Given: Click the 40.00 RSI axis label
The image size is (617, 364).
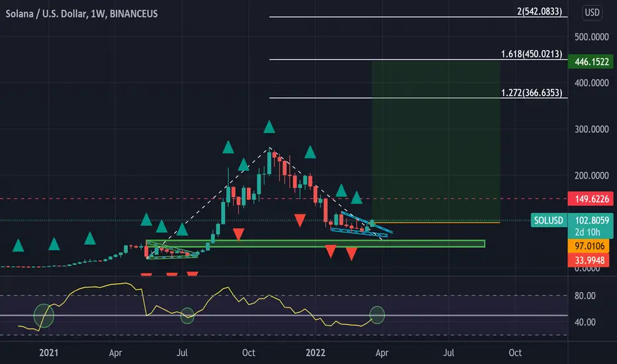Looking at the screenshot, I should pos(585,322).
